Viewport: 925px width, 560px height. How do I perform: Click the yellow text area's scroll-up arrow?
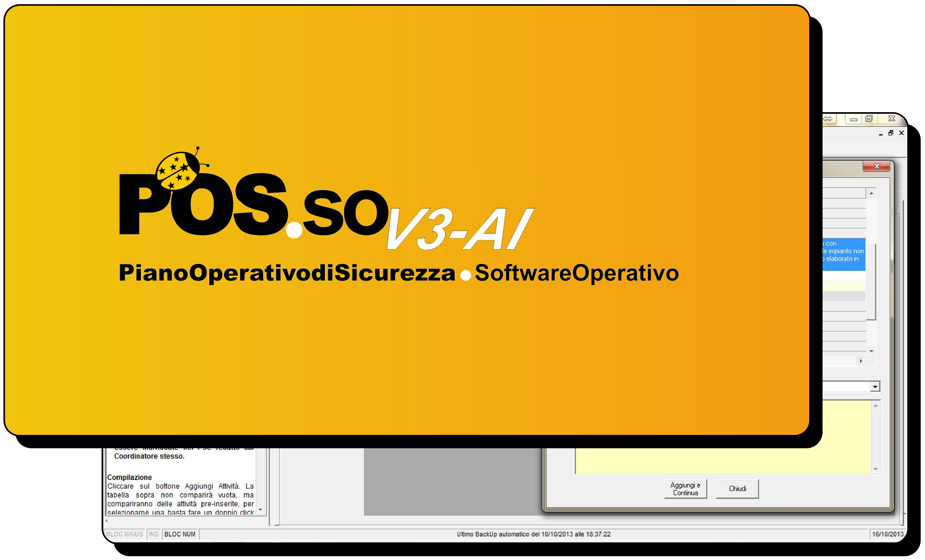click(875, 406)
